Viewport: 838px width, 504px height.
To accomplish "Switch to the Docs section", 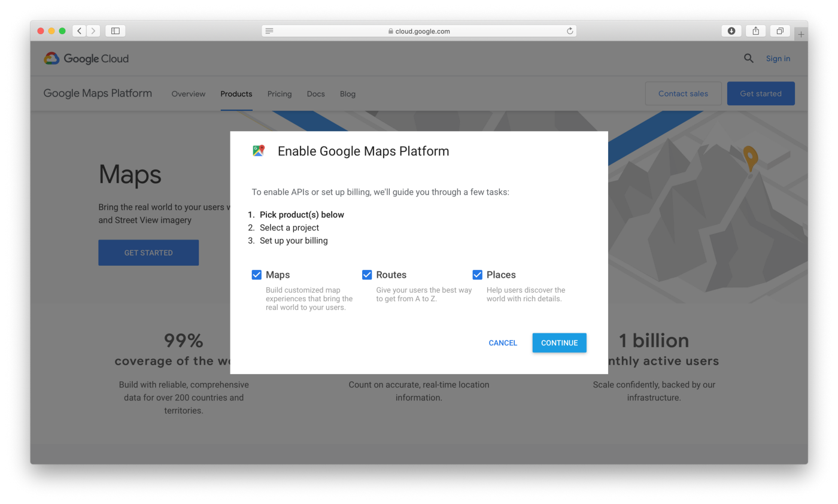I will click(x=315, y=94).
